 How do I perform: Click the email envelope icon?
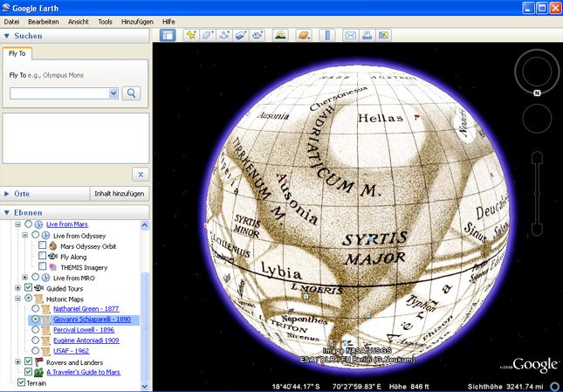click(x=350, y=35)
